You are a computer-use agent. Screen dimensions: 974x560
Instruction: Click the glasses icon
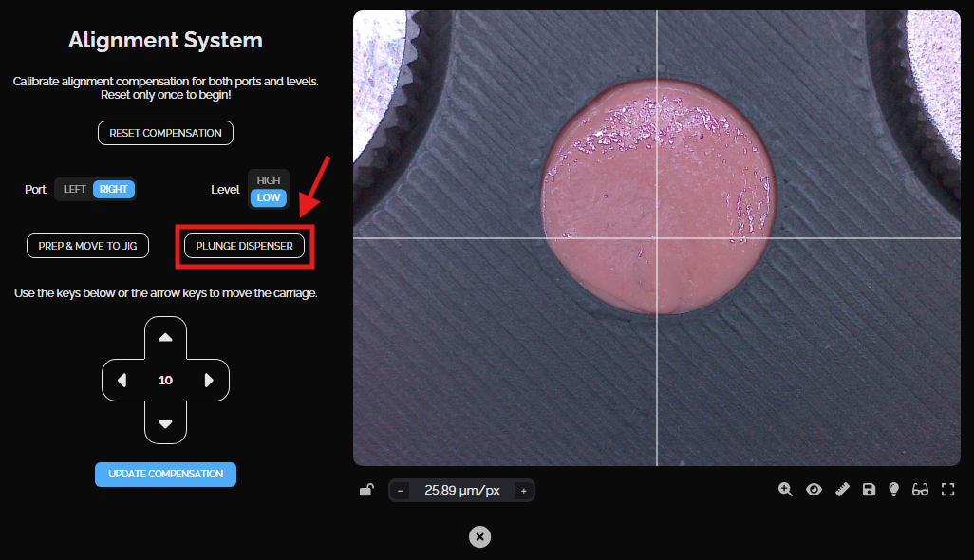[x=920, y=490]
